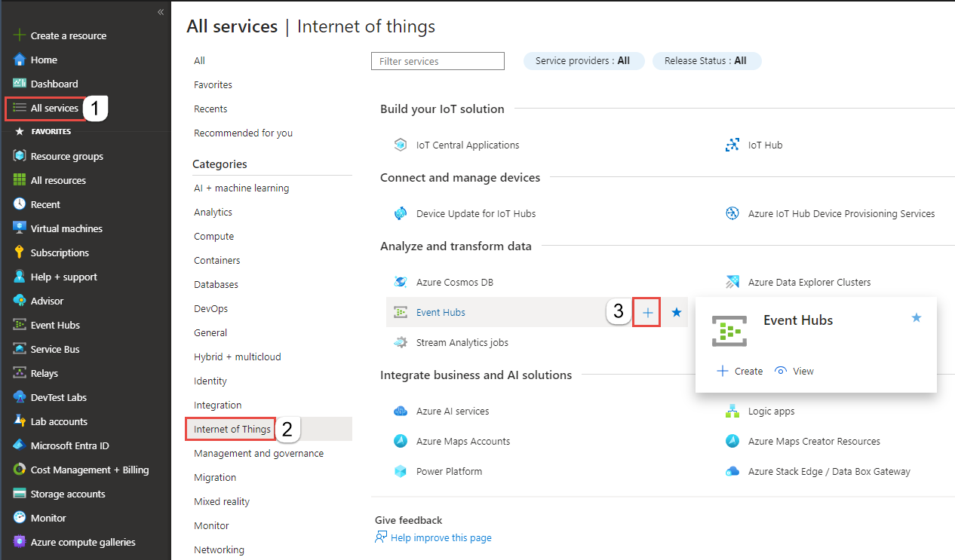
Task: Click the Resource groups cube icon
Action: point(20,156)
